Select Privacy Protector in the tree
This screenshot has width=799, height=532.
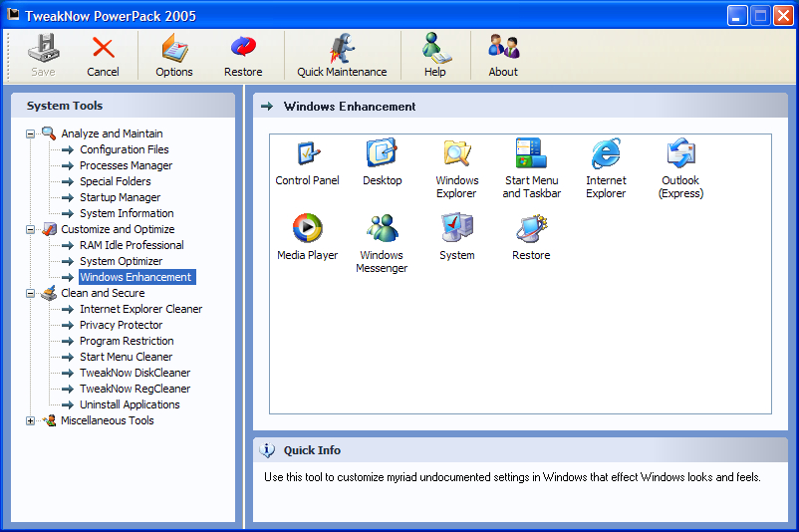click(x=122, y=325)
